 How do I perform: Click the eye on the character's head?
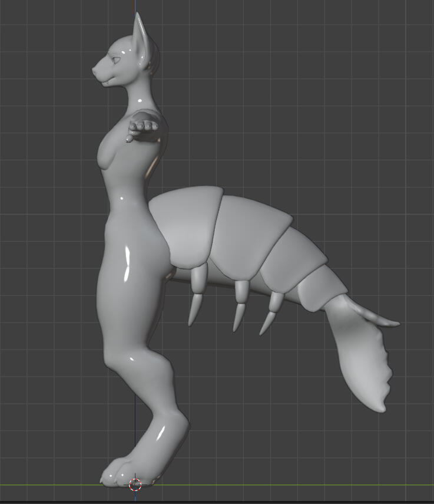pos(117,60)
